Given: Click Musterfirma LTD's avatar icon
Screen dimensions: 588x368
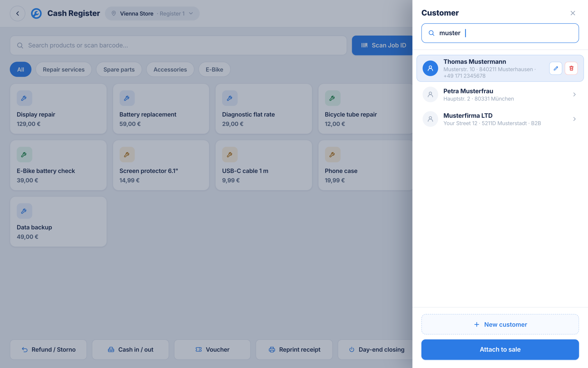Looking at the screenshot, I should tap(430, 119).
